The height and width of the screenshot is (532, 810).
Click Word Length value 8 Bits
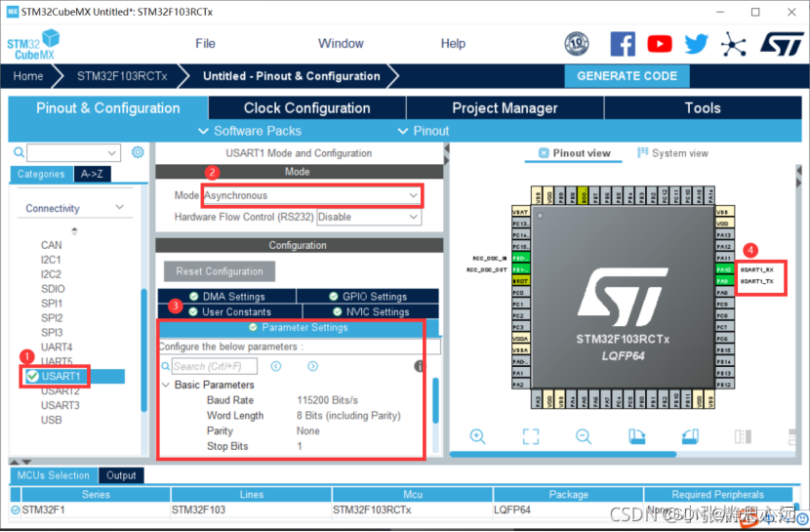[x=348, y=416]
